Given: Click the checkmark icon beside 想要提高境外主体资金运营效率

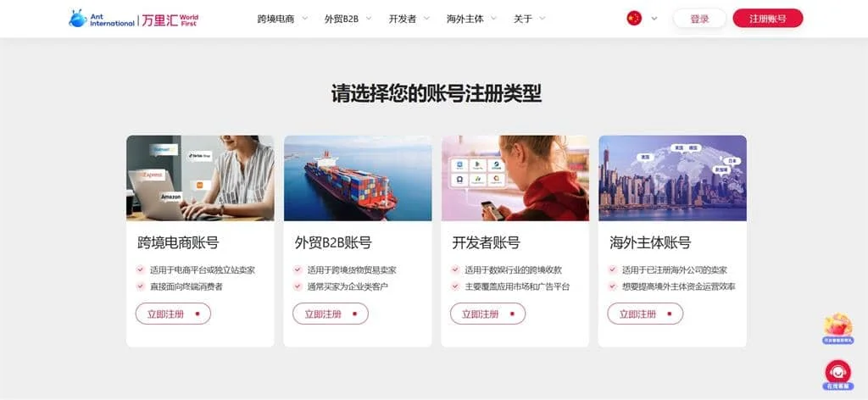Looking at the screenshot, I should click(x=612, y=286).
